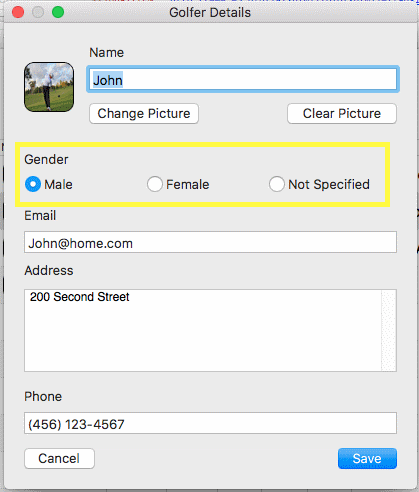Click the green zoom window button
Image resolution: width=419 pixels, height=492 pixels.
click(x=58, y=12)
